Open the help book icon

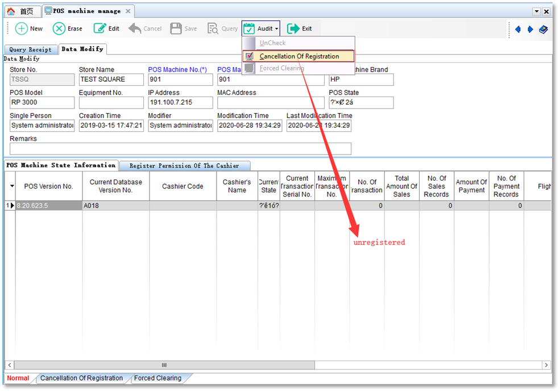(x=544, y=29)
